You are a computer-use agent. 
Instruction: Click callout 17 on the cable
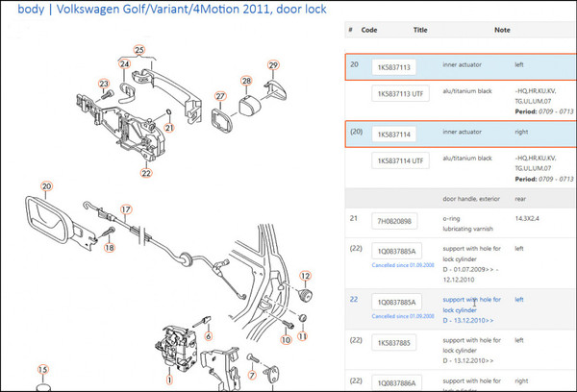[x=124, y=208]
